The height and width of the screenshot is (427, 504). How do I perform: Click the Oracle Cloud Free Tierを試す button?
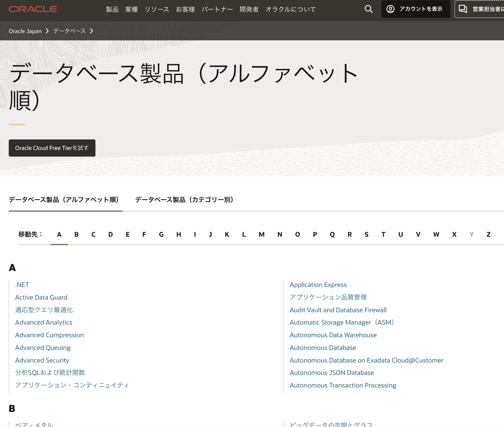point(52,148)
